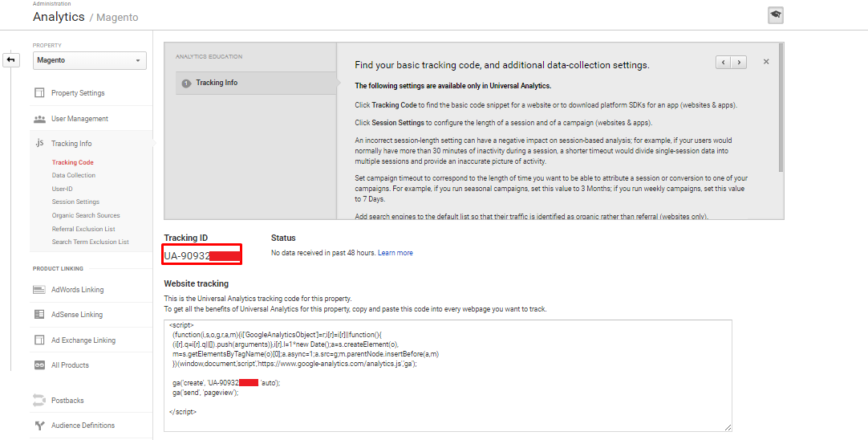Click the Learn more link

click(395, 253)
